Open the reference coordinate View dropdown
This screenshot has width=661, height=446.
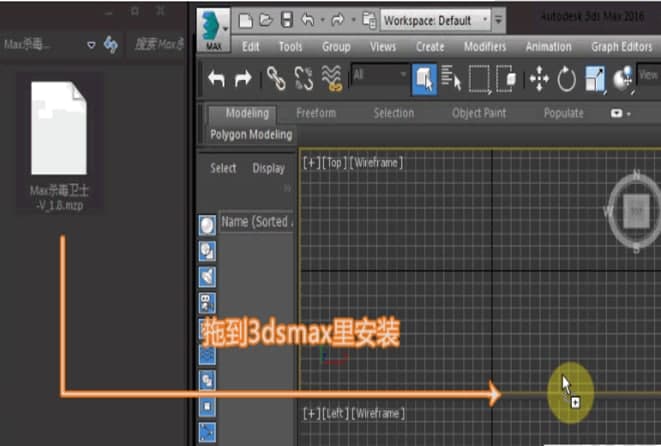coord(648,75)
